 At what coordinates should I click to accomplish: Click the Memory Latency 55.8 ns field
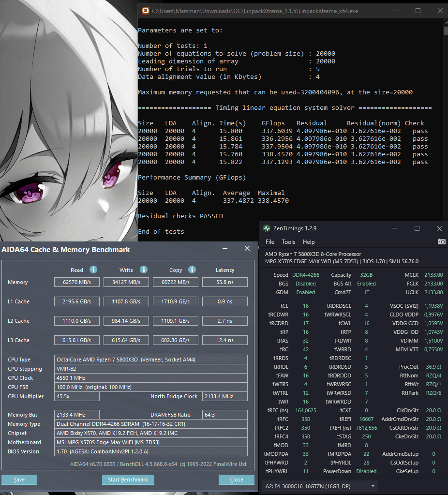225,282
